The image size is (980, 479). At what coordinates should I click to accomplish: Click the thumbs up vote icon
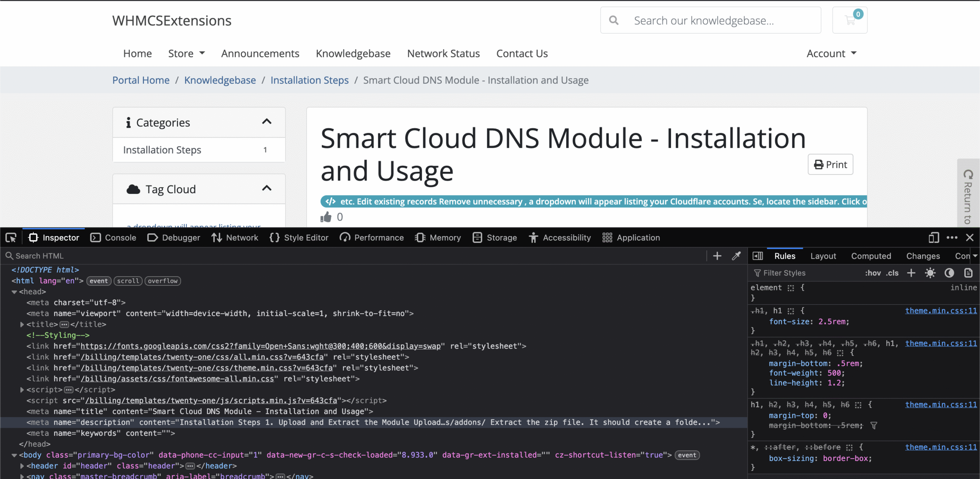326,217
